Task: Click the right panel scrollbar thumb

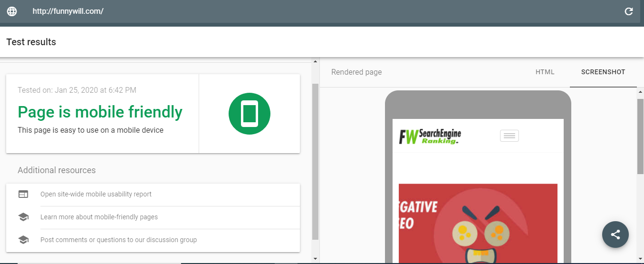Action: pyautogui.click(x=640, y=136)
